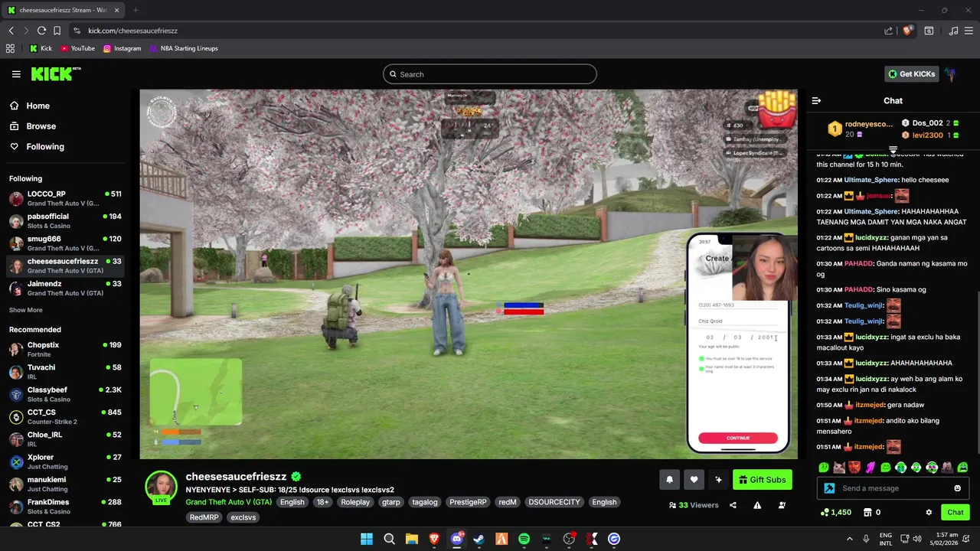Open a new browser tab
Image resolution: width=980 pixels, height=551 pixels.
point(136,10)
